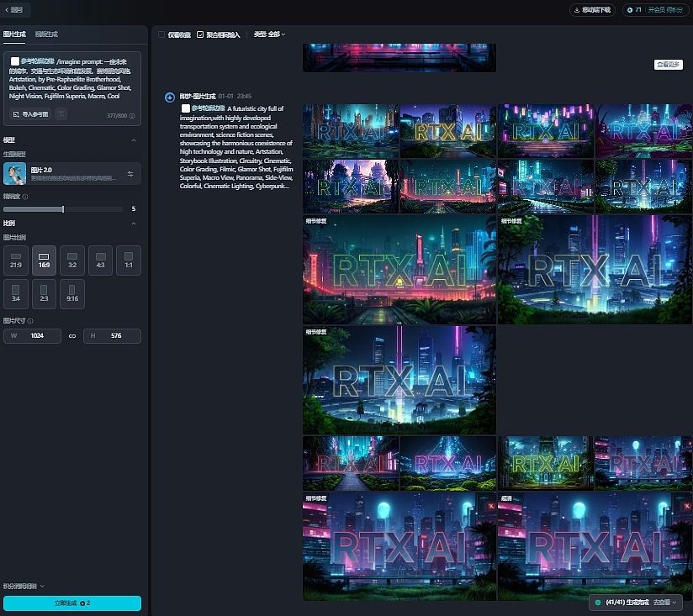Screen dimensions: 693x616
Task: Go back using the 返回 arrow button
Action: click(13, 10)
